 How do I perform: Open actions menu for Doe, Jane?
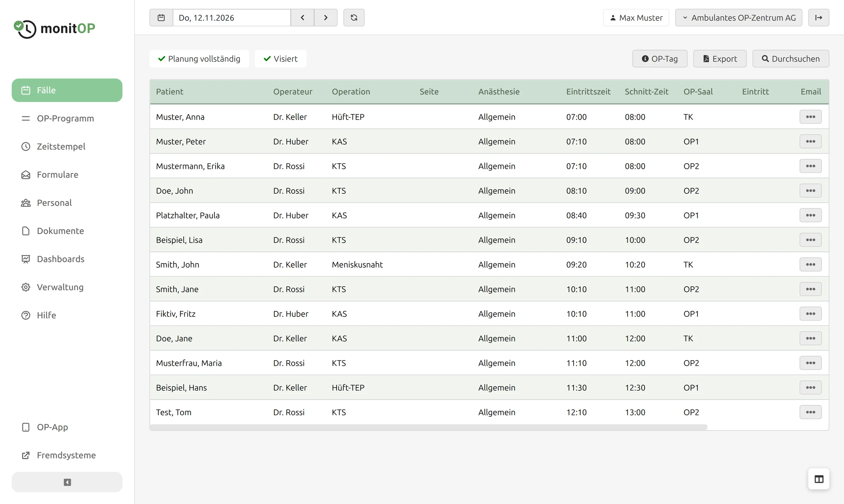(x=811, y=338)
